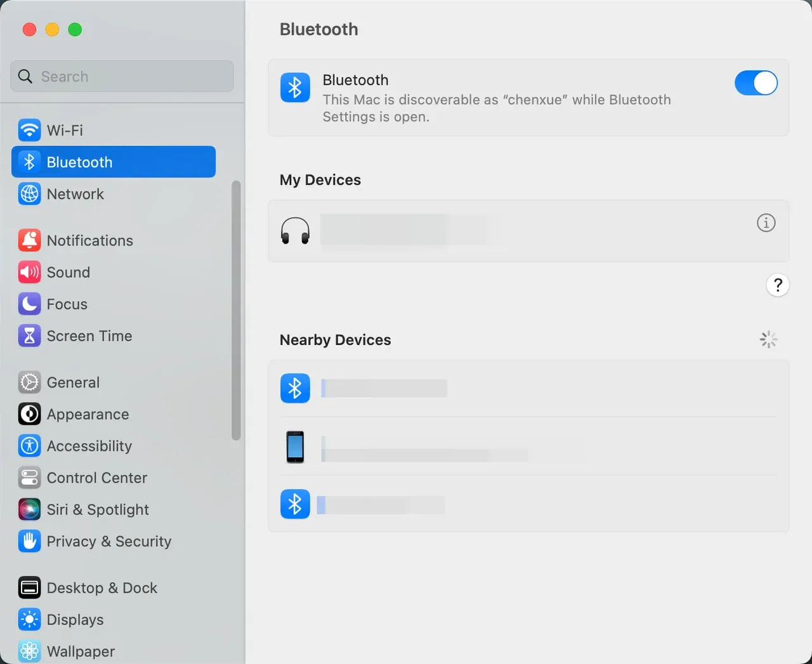The width and height of the screenshot is (812, 664).
Task: Click the Search field in sidebar
Action: 122,76
